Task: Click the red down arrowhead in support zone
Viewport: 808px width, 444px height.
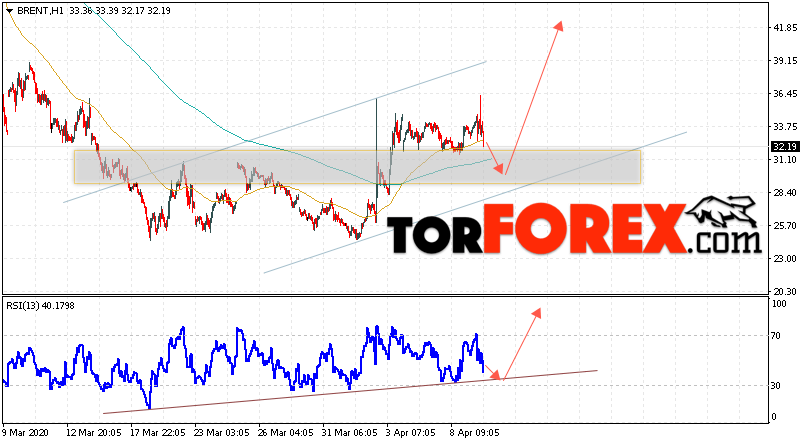Action: click(x=499, y=168)
